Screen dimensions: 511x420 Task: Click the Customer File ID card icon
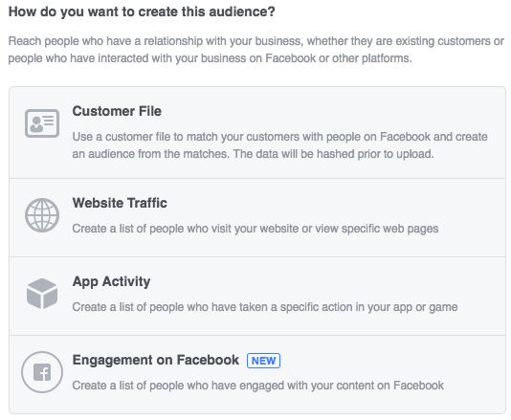click(x=42, y=123)
